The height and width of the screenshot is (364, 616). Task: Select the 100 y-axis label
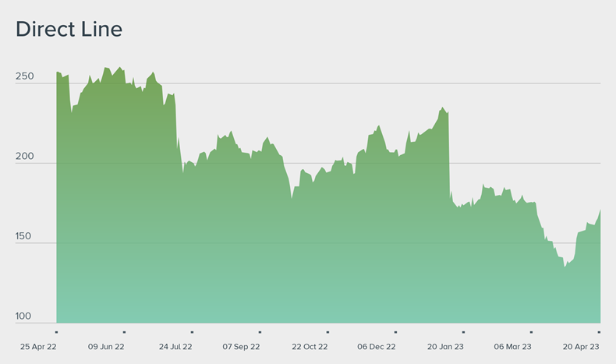click(24, 316)
